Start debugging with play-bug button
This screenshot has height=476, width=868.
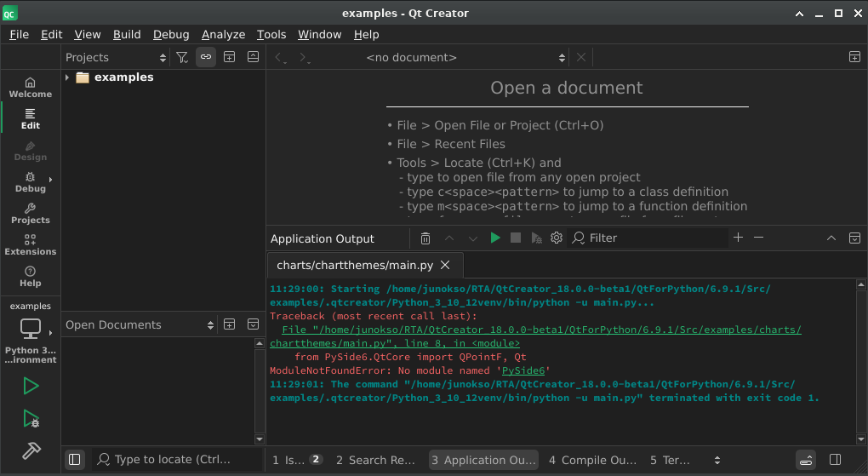point(31,418)
